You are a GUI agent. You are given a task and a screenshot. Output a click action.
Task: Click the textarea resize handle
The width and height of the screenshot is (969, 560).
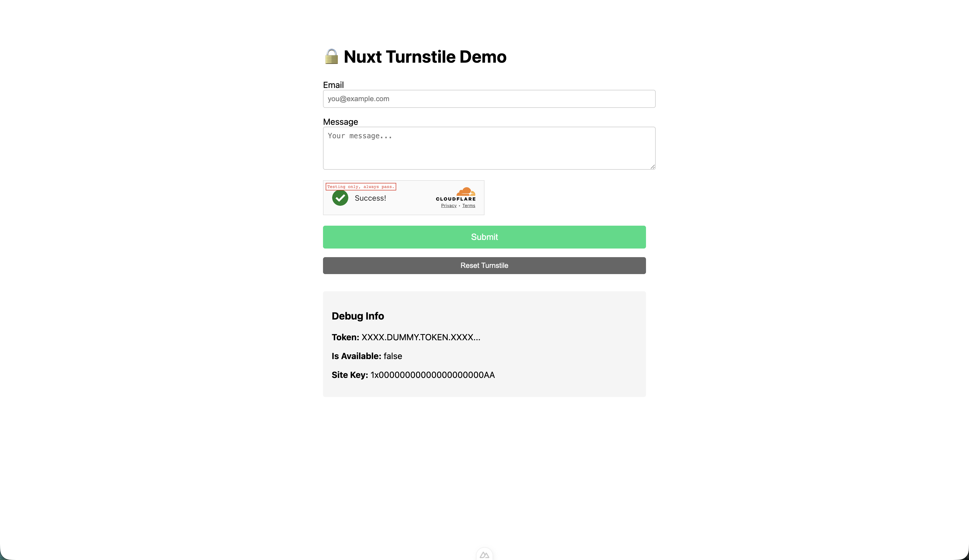pyautogui.click(x=652, y=166)
